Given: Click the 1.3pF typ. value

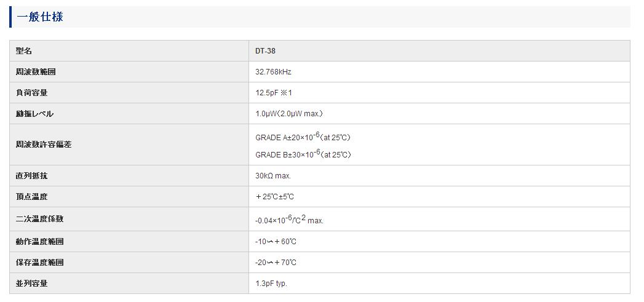Looking at the screenshot, I should 271,284.
